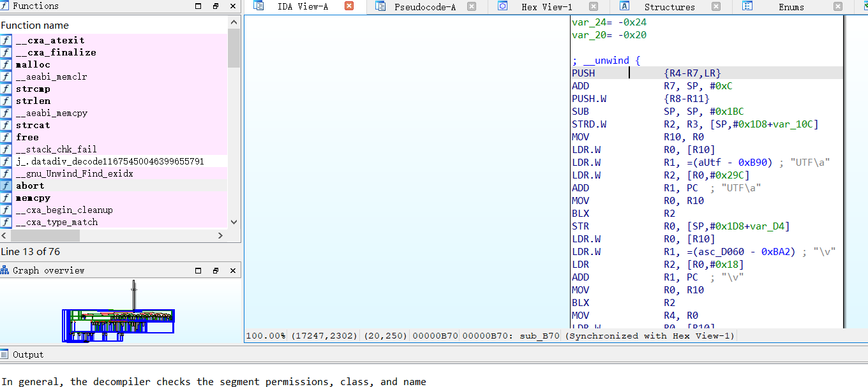Open the Enums tab
Image resolution: width=868 pixels, height=387 pixels.
click(x=791, y=7)
